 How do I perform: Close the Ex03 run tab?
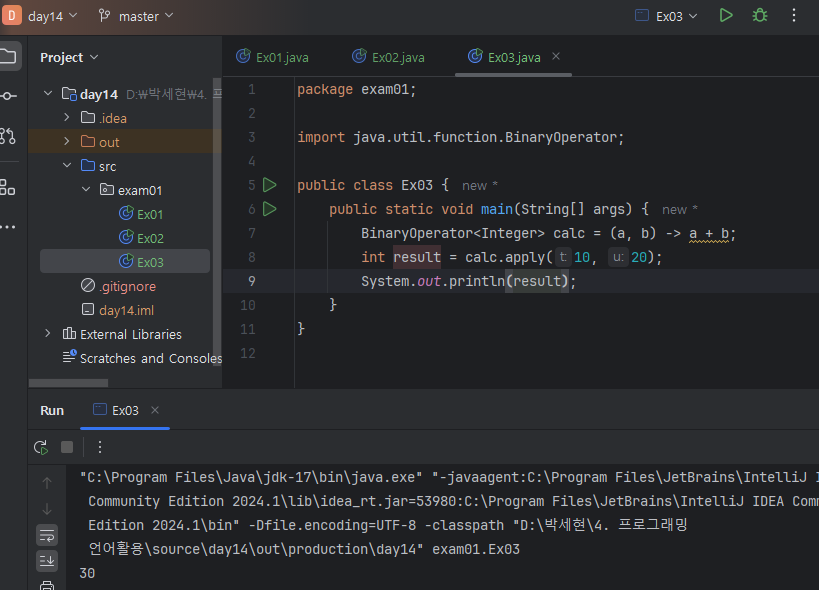coord(155,410)
